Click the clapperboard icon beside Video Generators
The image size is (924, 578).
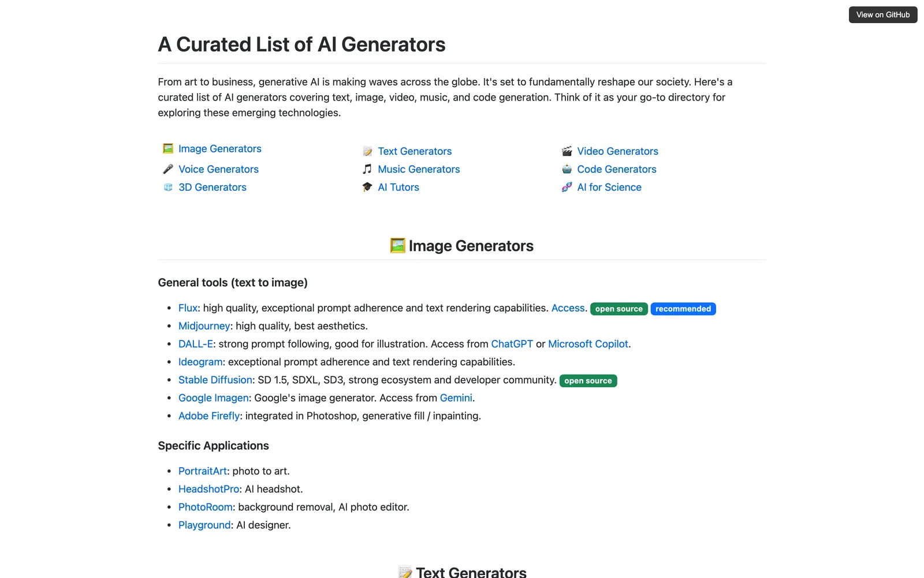pyautogui.click(x=567, y=151)
